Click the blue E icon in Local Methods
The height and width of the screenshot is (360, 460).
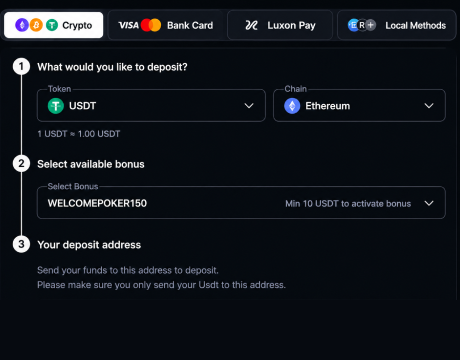(353, 25)
